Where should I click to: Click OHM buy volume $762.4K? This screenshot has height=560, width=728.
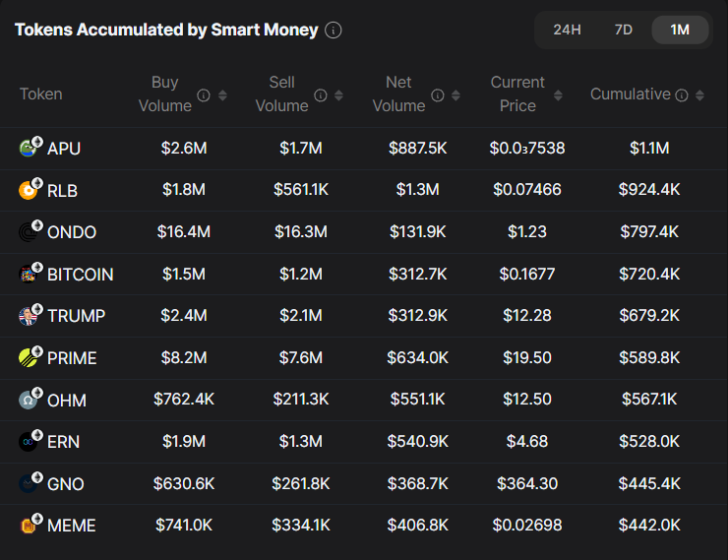[x=184, y=400]
